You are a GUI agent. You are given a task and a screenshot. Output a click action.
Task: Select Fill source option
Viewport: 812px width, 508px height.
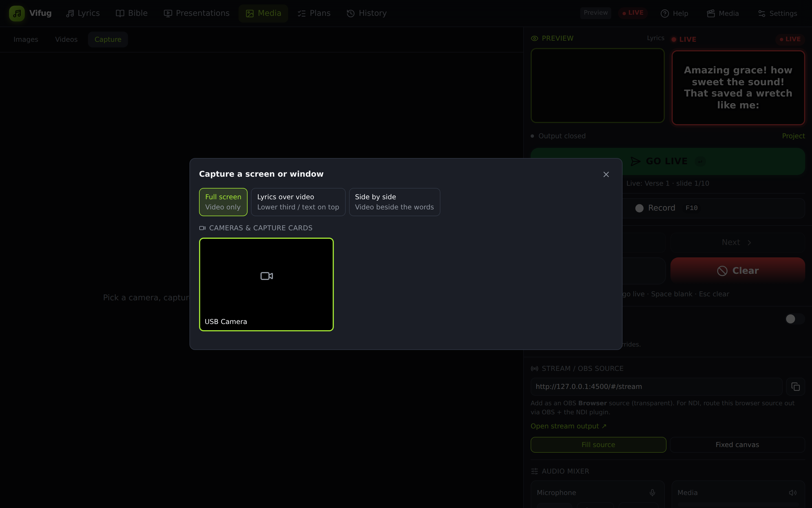598,444
